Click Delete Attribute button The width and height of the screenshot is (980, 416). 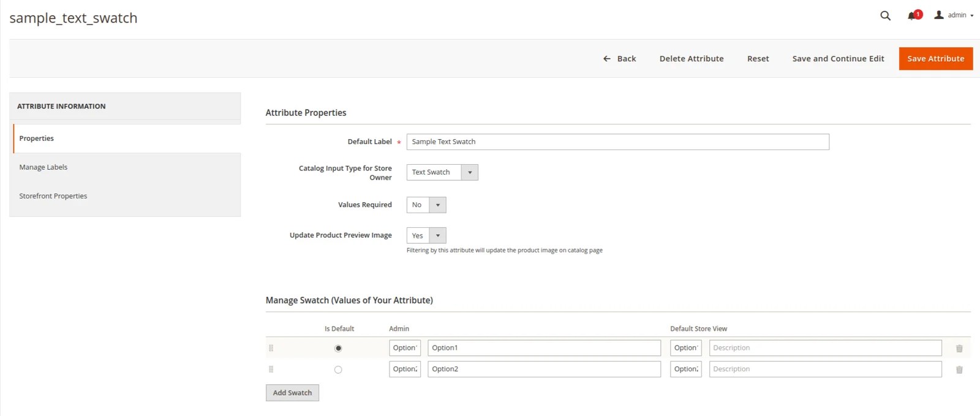(692, 59)
